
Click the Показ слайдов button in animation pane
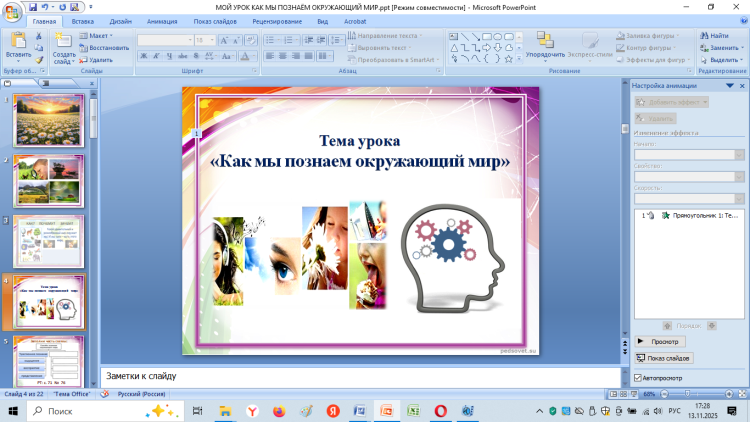664,357
